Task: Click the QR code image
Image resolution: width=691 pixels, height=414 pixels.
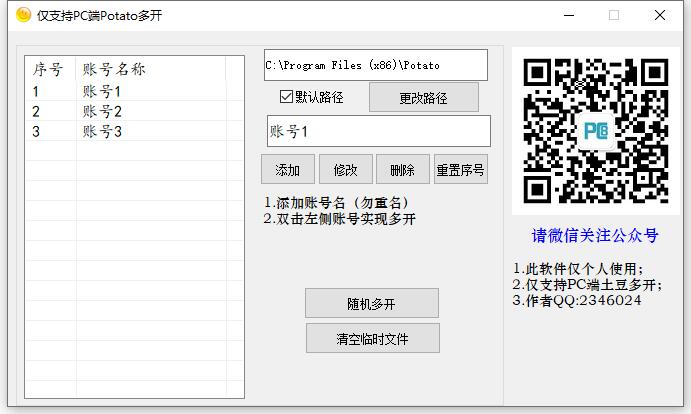Action: tap(596, 131)
